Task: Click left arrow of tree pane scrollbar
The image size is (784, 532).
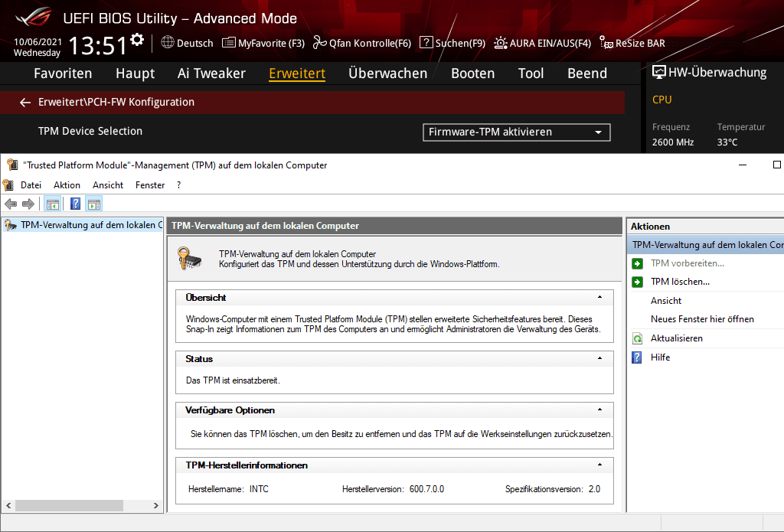Action: 8,505
